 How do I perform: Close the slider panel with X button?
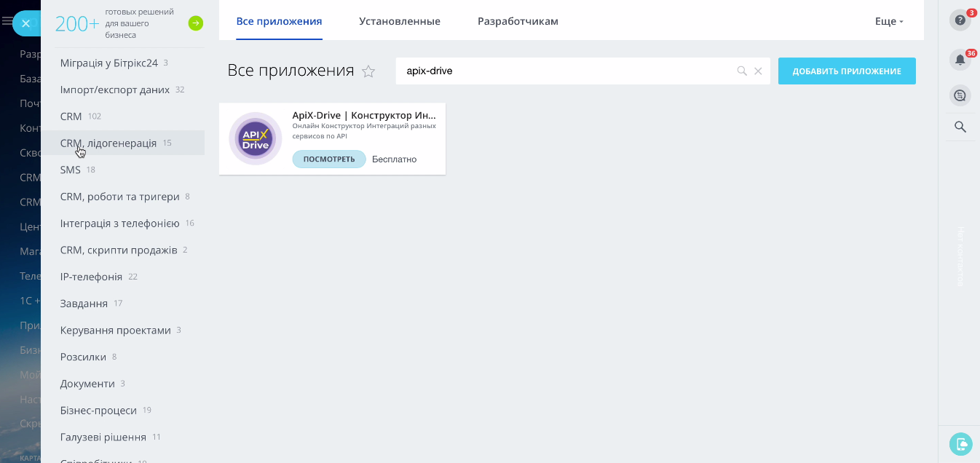click(25, 23)
